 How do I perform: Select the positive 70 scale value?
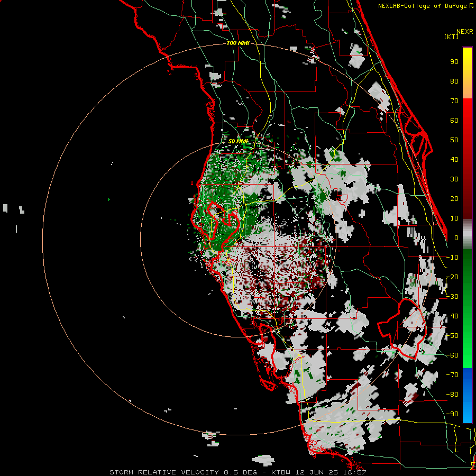454,101
